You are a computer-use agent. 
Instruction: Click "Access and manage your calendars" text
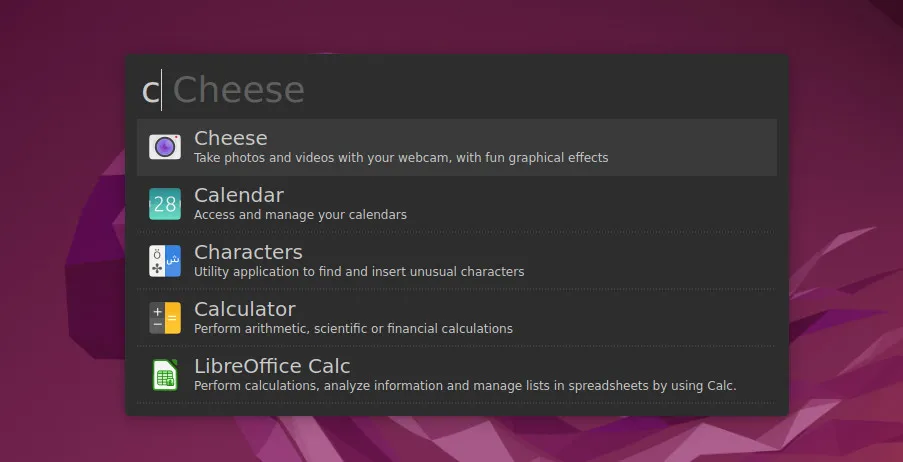[300, 215]
